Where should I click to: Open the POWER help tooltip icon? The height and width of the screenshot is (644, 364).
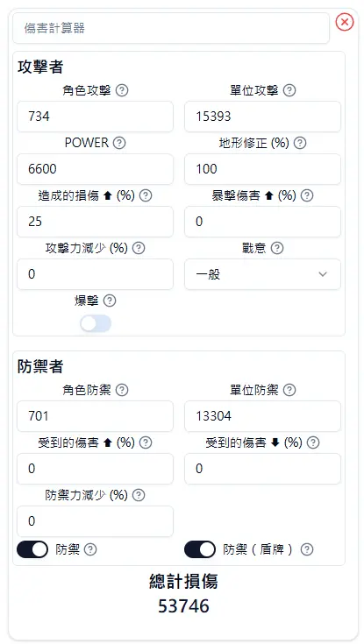pyautogui.click(x=119, y=143)
